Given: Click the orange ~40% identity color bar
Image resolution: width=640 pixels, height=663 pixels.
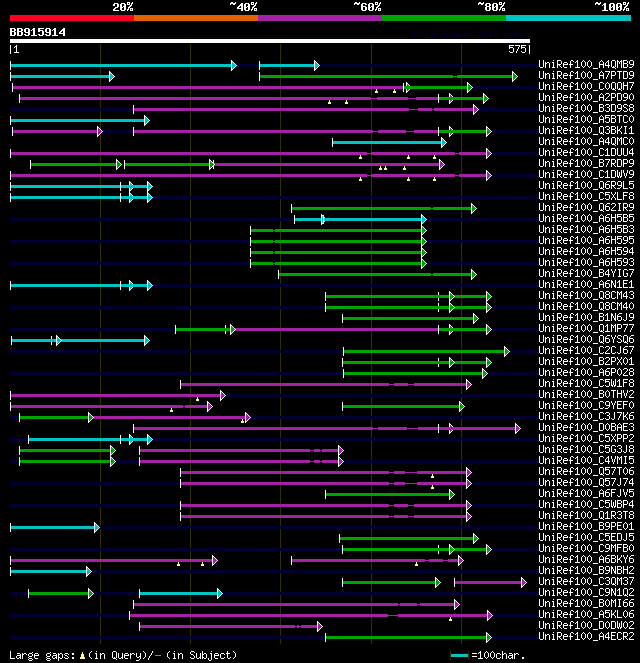Looking at the screenshot, I should [x=196, y=18].
